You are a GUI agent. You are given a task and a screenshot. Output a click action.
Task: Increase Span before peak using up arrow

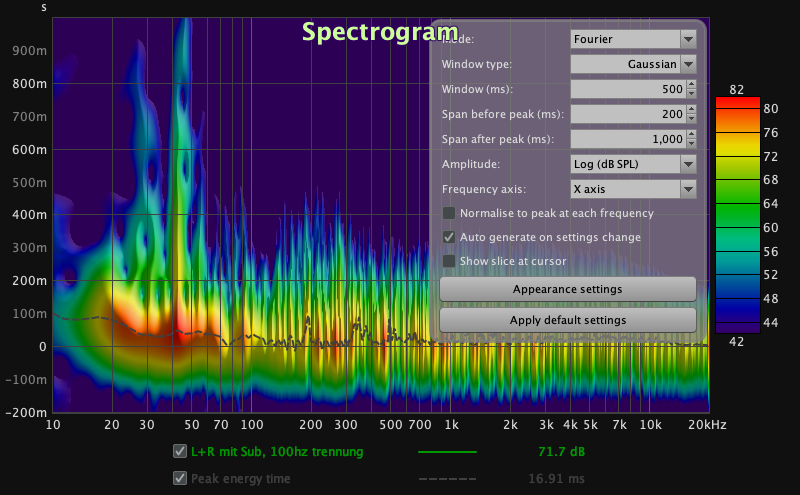[x=690, y=110]
